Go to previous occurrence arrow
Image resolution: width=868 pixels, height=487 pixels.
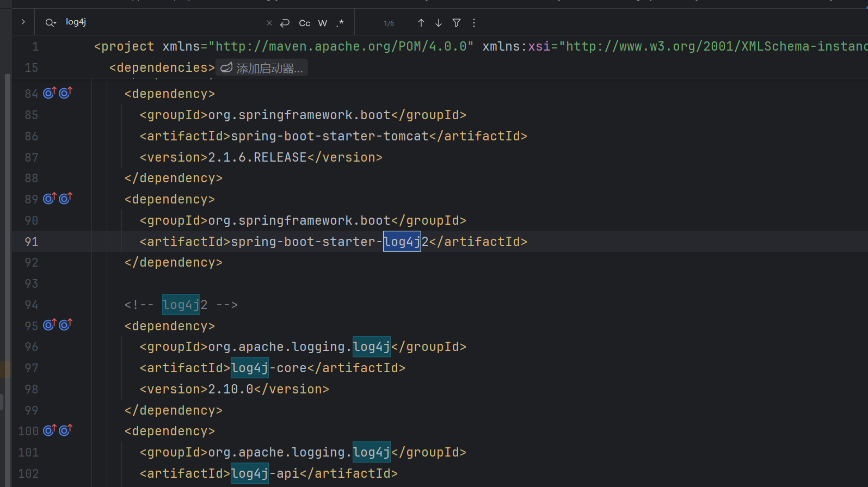[421, 23]
